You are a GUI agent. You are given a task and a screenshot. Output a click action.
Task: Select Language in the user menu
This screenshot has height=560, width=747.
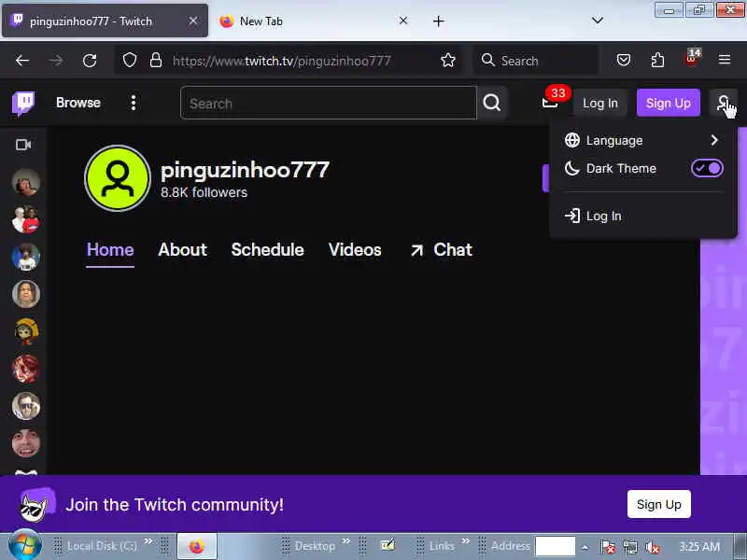pos(642,141)
